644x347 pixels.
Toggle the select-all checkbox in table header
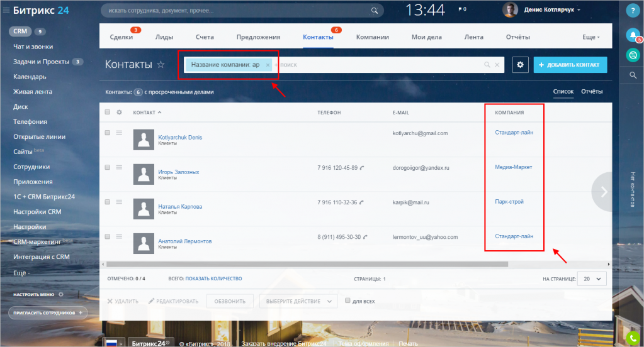pyautogui.click(x=108, y=112)
